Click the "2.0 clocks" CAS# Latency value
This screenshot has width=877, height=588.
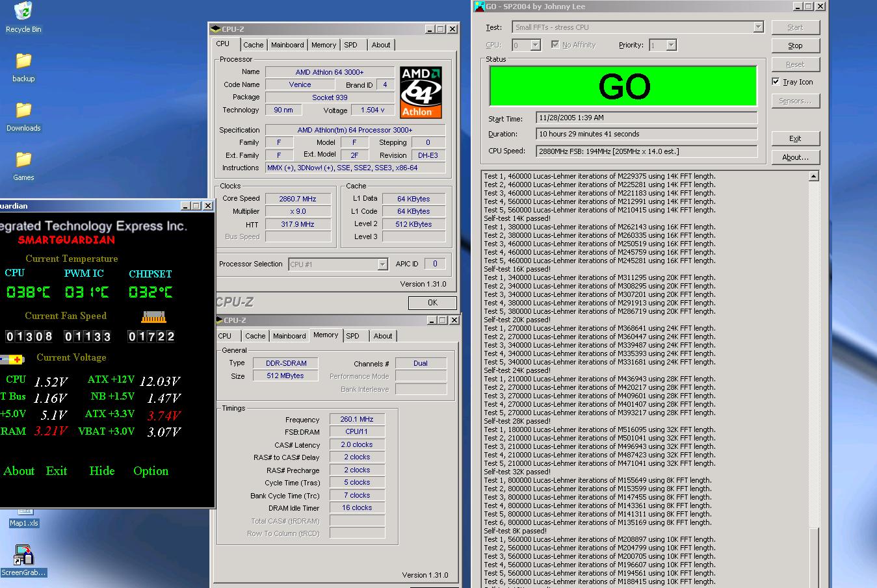click(x=357, y=445)
